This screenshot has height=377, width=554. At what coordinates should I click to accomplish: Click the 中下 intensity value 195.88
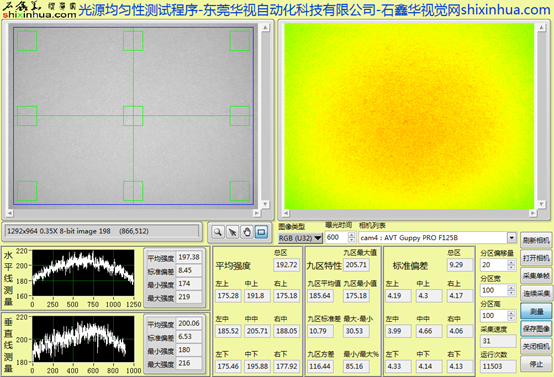click(257, 366)
